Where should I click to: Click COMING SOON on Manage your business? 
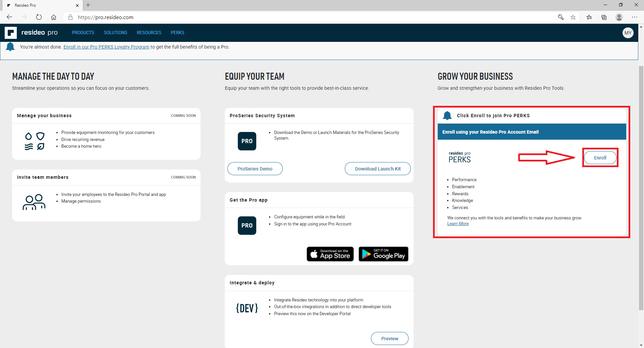[183, 116]
